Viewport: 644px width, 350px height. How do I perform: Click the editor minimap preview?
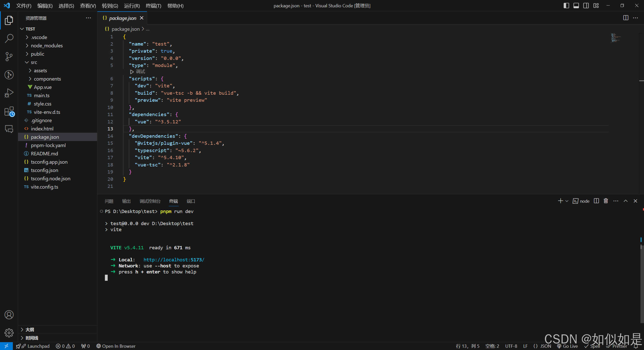point(615,38)
